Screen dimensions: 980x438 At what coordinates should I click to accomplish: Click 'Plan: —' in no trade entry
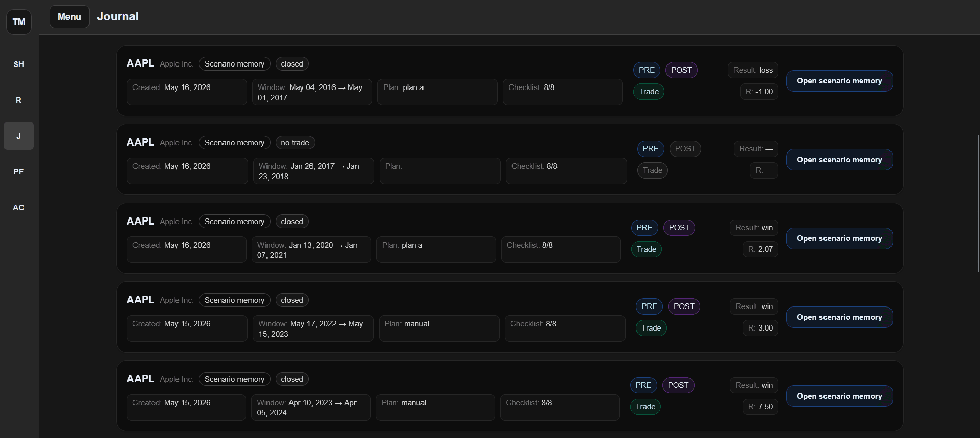440,171
